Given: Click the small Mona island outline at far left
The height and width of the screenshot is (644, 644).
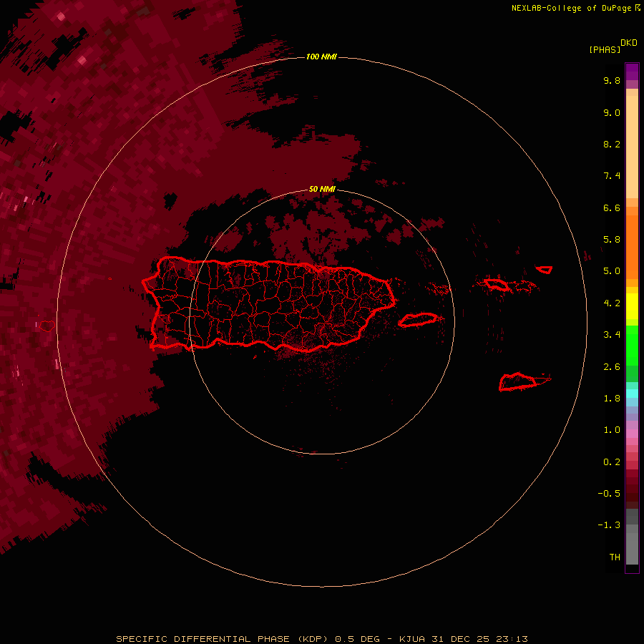Looking at the screenshot, I should point(47,326).
